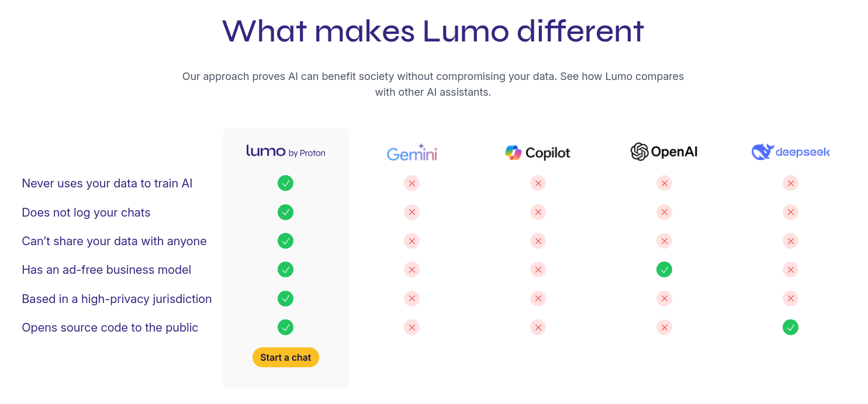Click OpenAI's green check for ad-free business model

664,270
